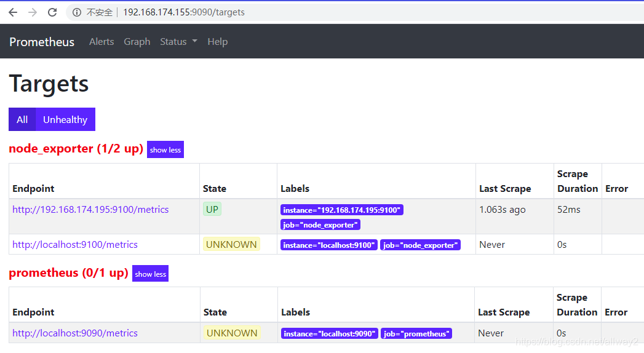Filter to Unhealthy targets only
This screenshot has height=353, width=644.
65,119
